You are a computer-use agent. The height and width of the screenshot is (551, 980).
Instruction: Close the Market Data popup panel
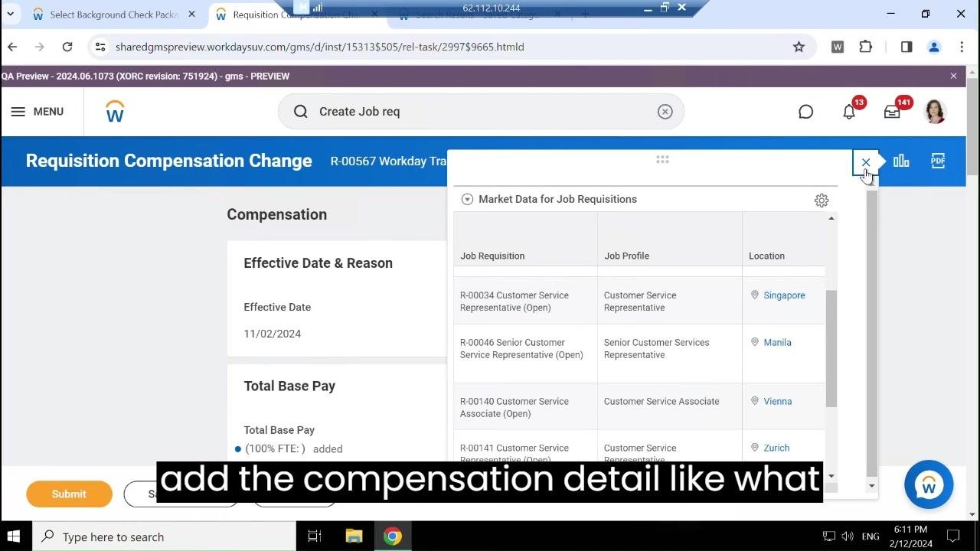click(x=866, y=162)
